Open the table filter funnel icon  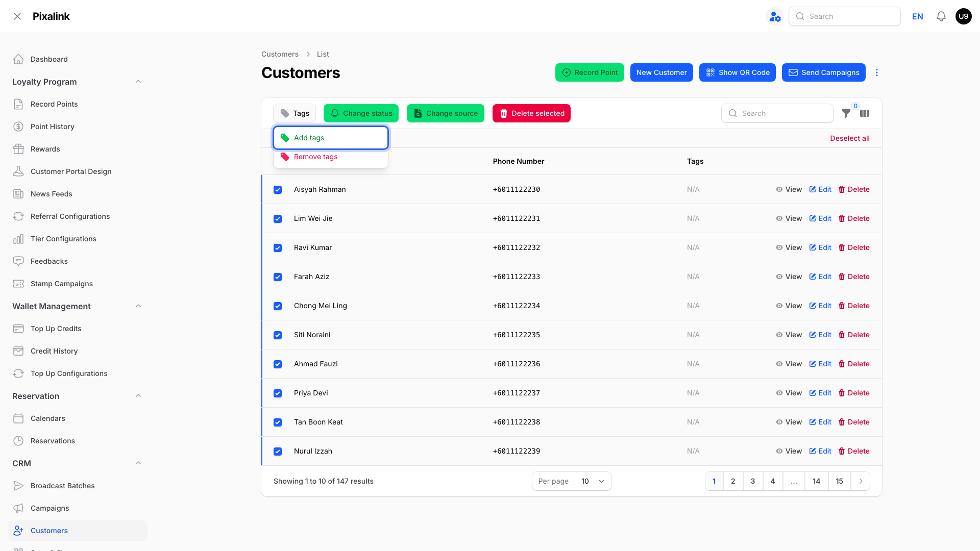point(846,113)
